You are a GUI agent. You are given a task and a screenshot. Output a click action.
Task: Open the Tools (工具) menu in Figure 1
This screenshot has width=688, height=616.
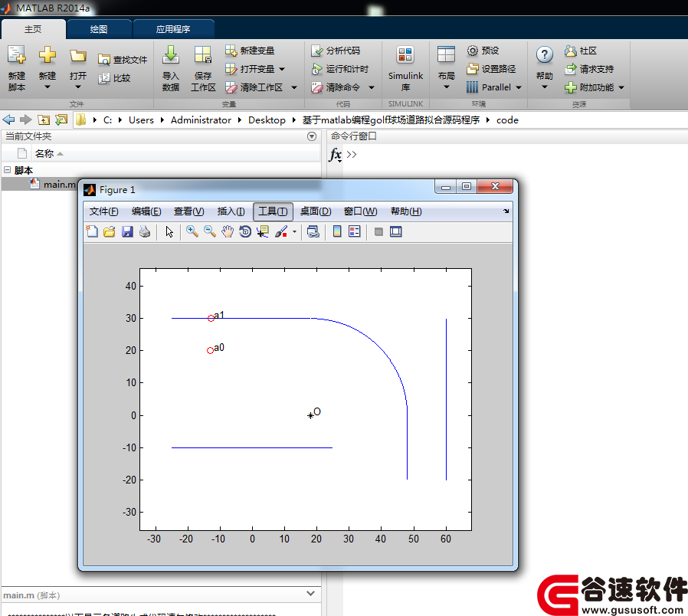273,211
